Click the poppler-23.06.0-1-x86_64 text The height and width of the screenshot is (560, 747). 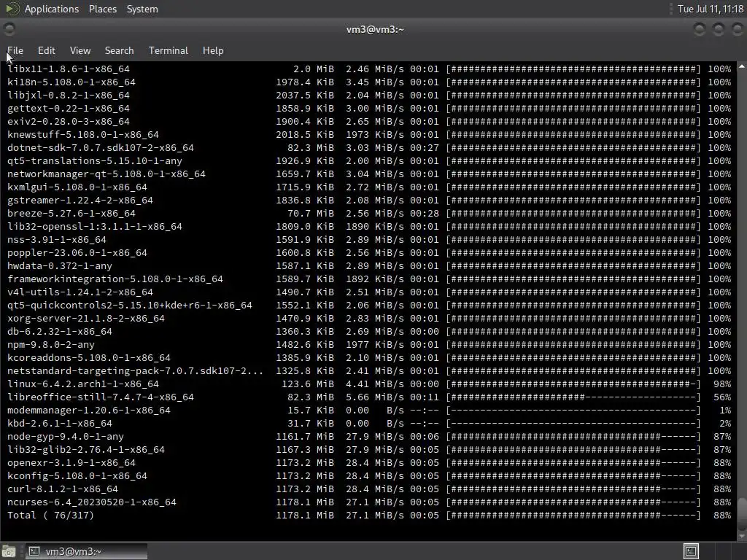click(77, 253)
